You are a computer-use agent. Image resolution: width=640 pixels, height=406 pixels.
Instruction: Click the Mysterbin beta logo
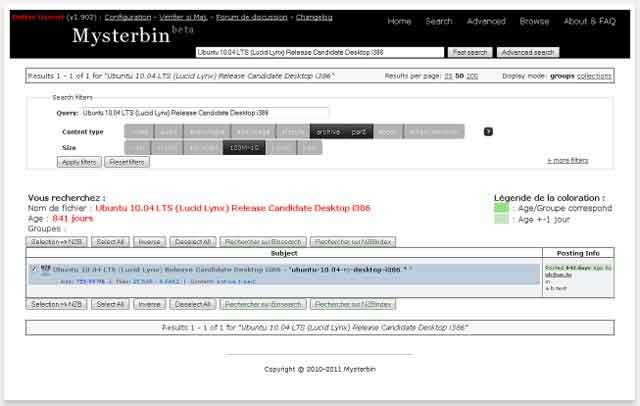(x=132, y=35)
